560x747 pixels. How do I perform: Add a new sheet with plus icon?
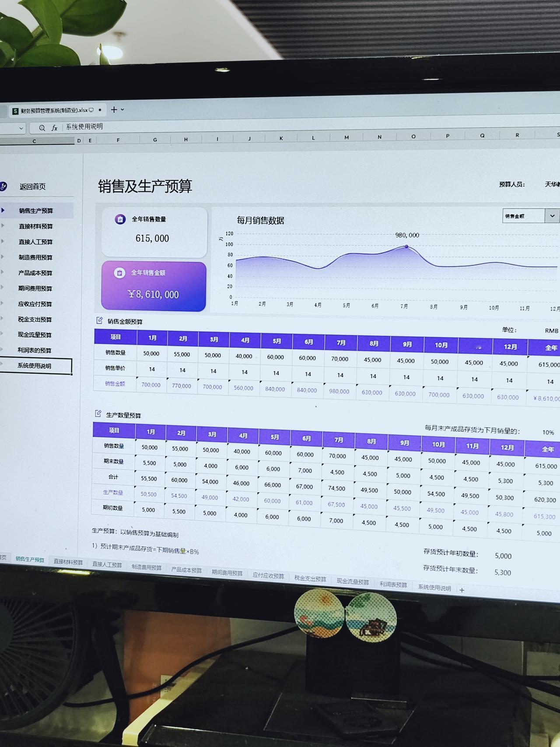click(x=462, y=590)
